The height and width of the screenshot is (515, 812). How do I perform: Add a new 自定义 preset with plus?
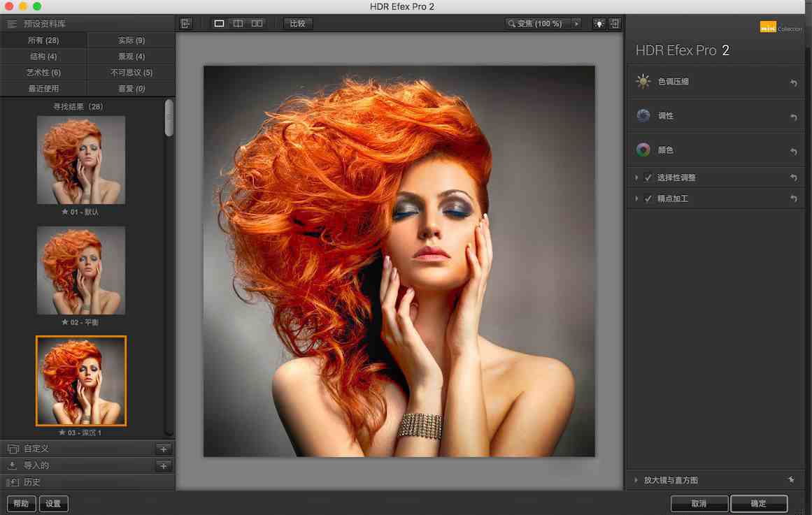pos(163,449)
